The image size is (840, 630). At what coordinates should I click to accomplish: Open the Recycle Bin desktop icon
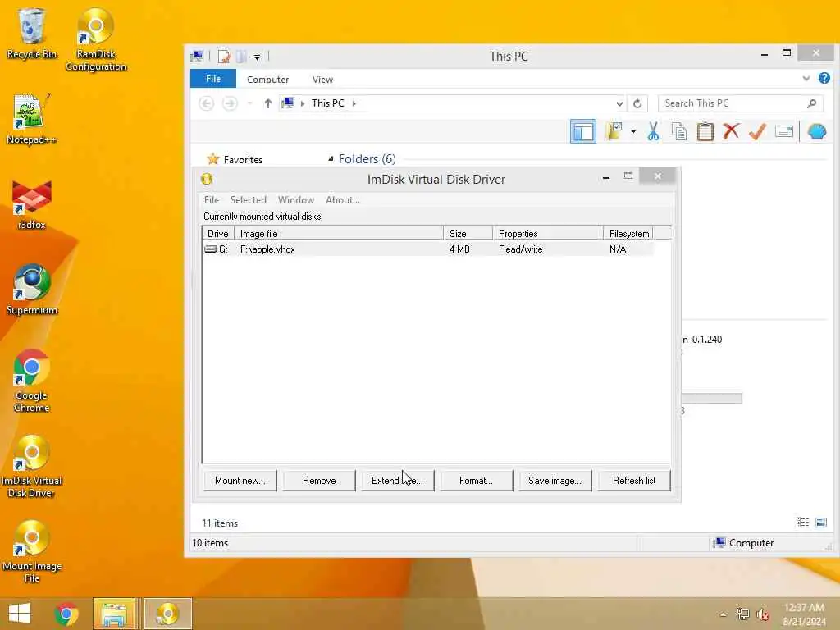(x=32, y=33)
